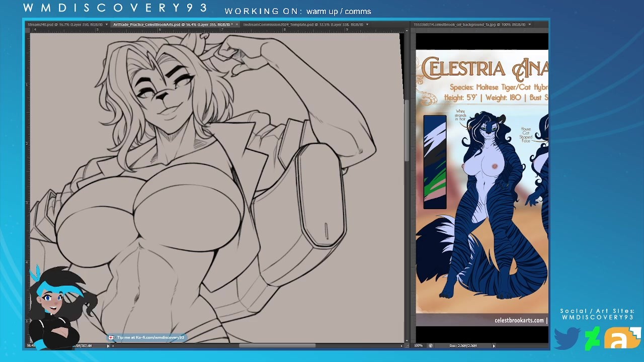This screenshot has width=644, height=362.
Task: Click the Ko-fi heart cup icon
Action: tap(112, 337)
